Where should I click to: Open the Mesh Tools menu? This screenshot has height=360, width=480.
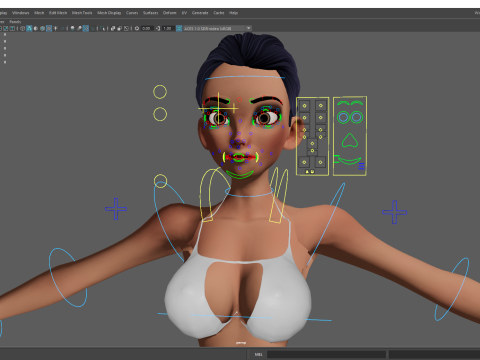[x=82, y=13]
